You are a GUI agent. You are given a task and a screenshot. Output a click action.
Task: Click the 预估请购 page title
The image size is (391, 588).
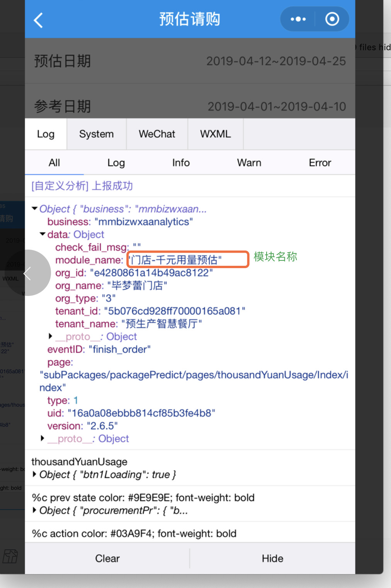point(190,19)
